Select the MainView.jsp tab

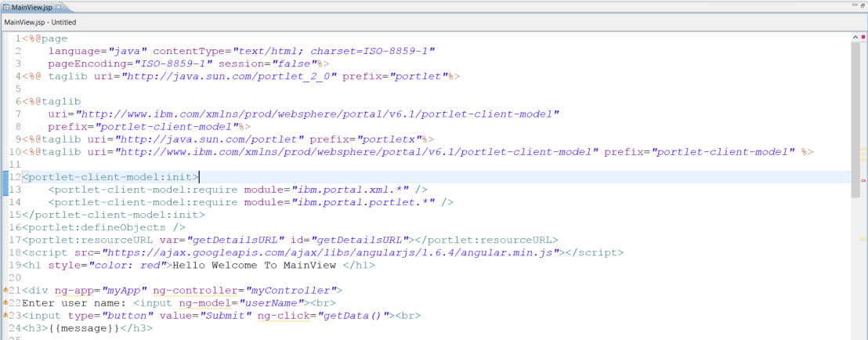click(31, 7)
